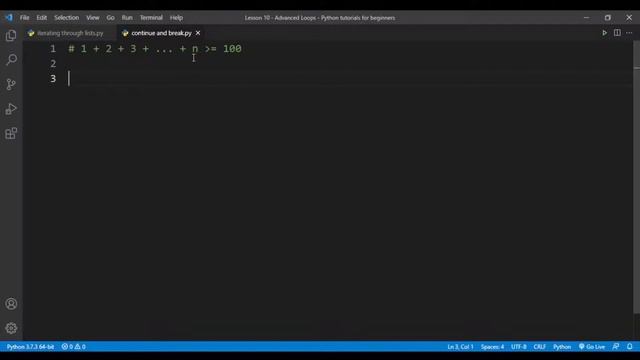Click the VS Code logo icon
The image size is (640, 360).
9,18
